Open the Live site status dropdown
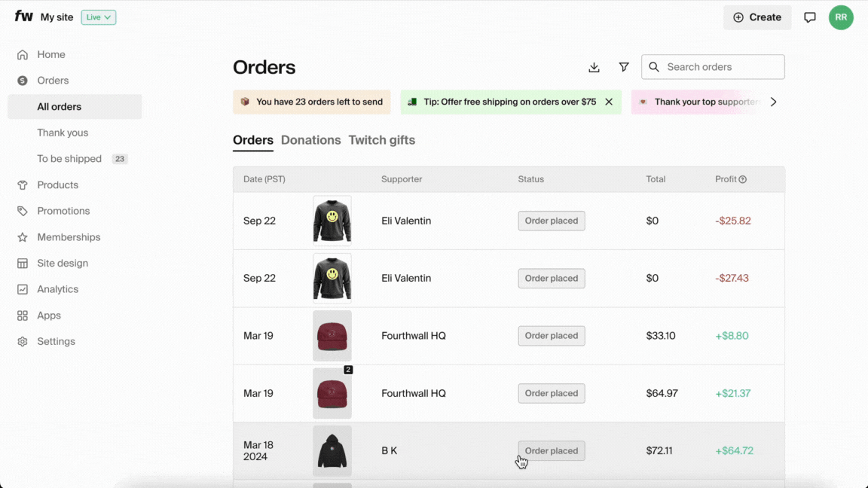The width and height of the screenshot is (868, 488). (x=98, y=17)
